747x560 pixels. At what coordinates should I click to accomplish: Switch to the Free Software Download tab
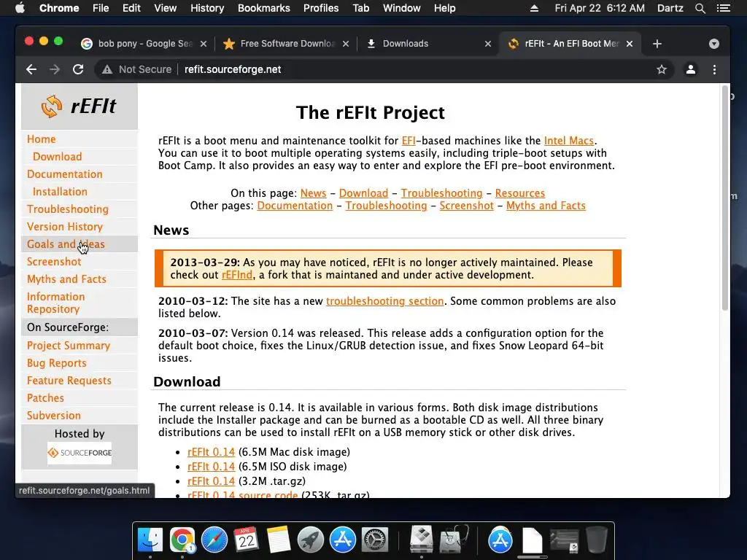tap(286, 44)
